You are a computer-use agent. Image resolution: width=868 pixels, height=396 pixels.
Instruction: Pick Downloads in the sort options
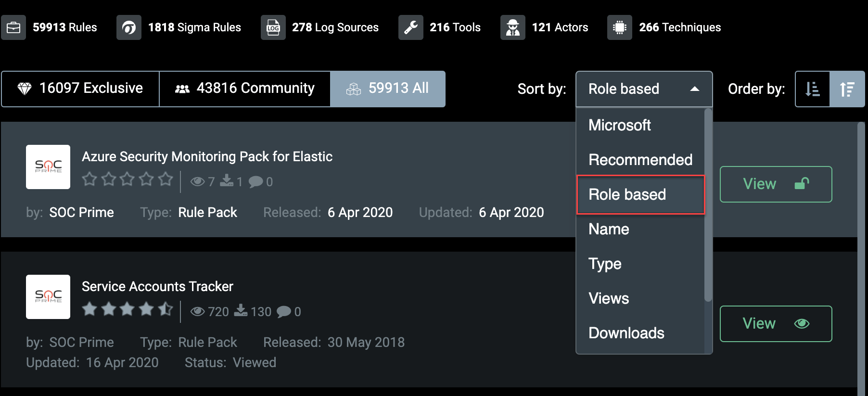[x=626, y=333]
